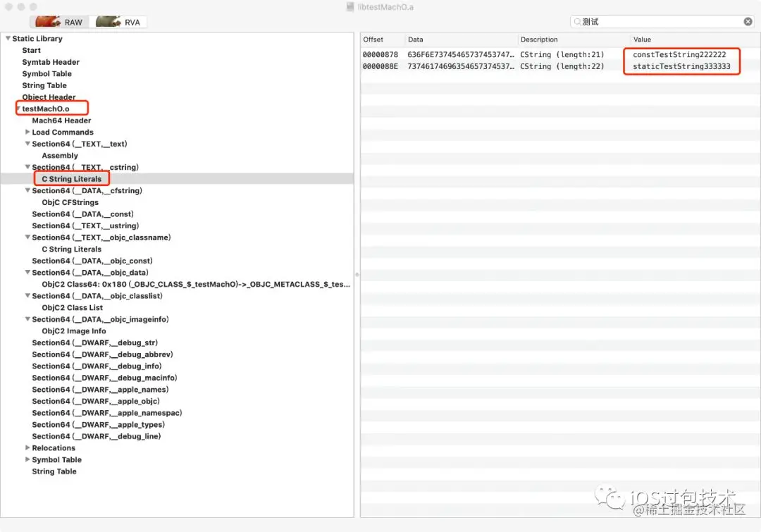Select Section64 (__DWARF,__debug_abbrev)
761x532 pixels.
102,354
